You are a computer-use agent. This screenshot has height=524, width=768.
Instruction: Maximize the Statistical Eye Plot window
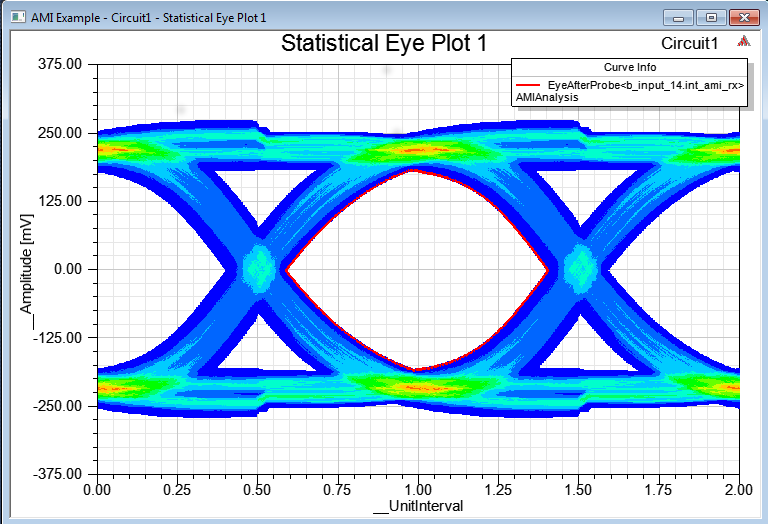(711, 18)
